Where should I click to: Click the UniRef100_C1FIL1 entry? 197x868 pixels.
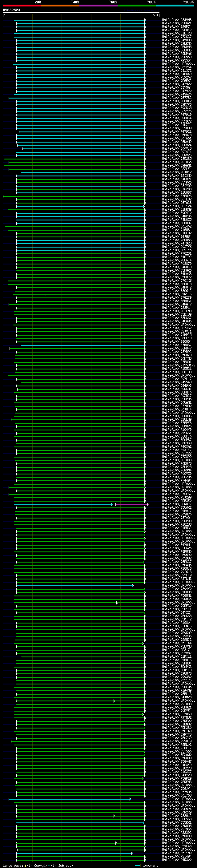[177, 657]
